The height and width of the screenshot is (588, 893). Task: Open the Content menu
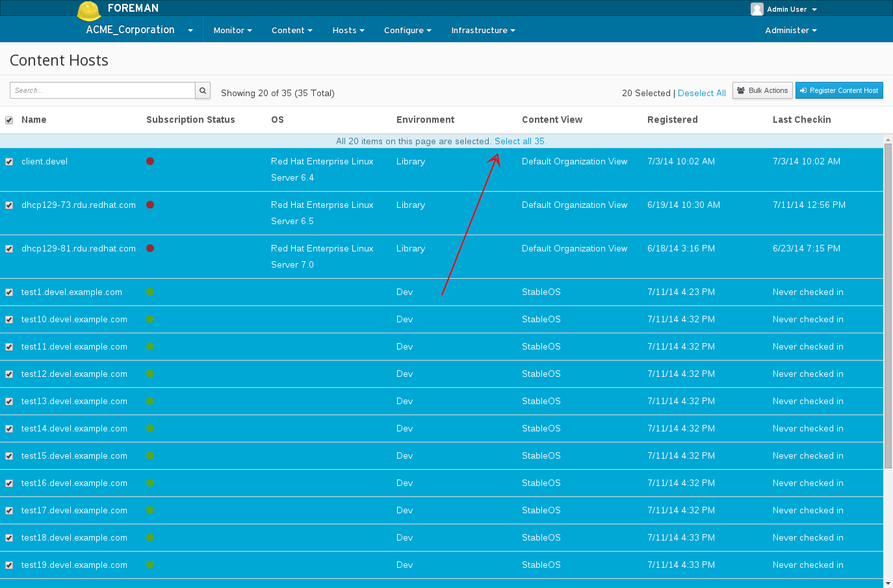click(292, 31)
